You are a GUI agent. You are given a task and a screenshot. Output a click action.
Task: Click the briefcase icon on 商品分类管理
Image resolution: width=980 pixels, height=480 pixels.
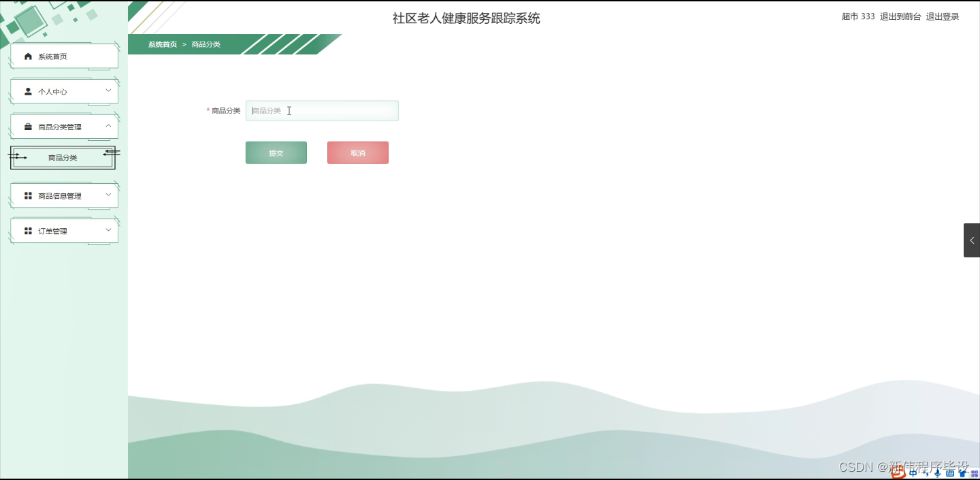coord(28,126)
